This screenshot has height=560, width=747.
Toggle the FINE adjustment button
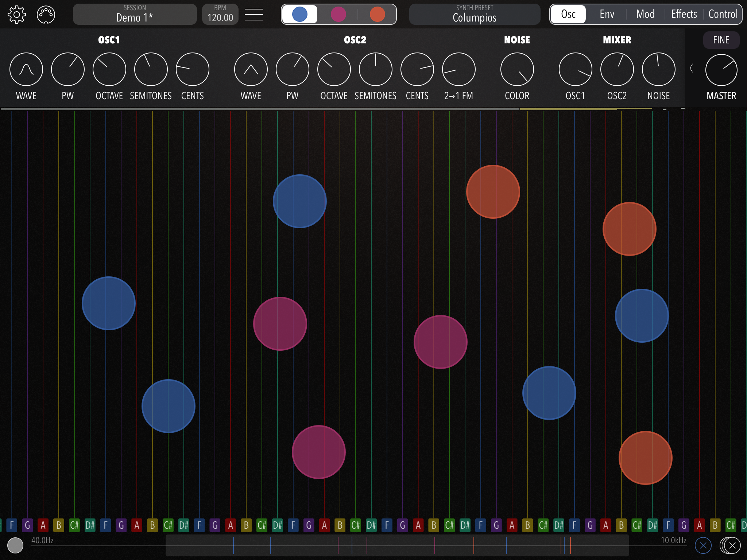tap(721, 40)
